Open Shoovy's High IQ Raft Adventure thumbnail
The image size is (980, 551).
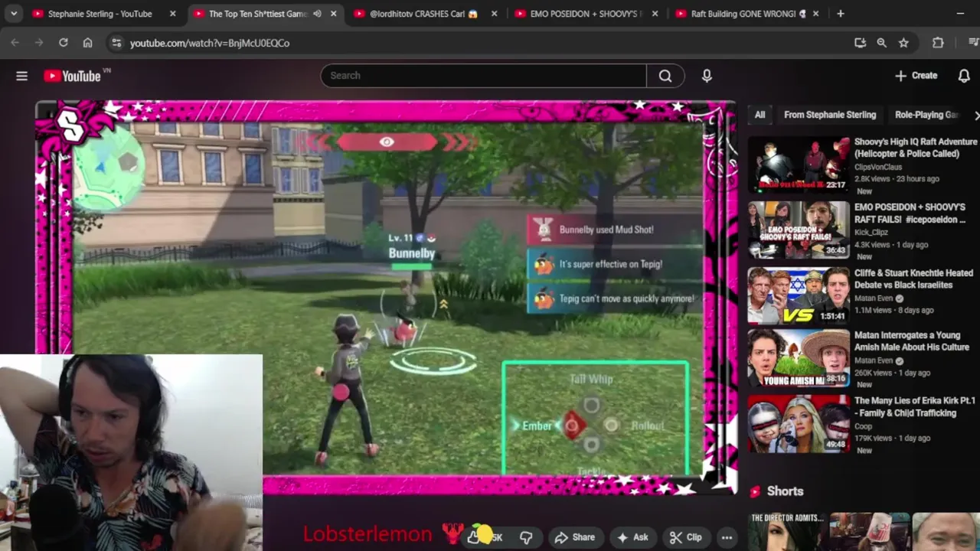click(799, 165)
